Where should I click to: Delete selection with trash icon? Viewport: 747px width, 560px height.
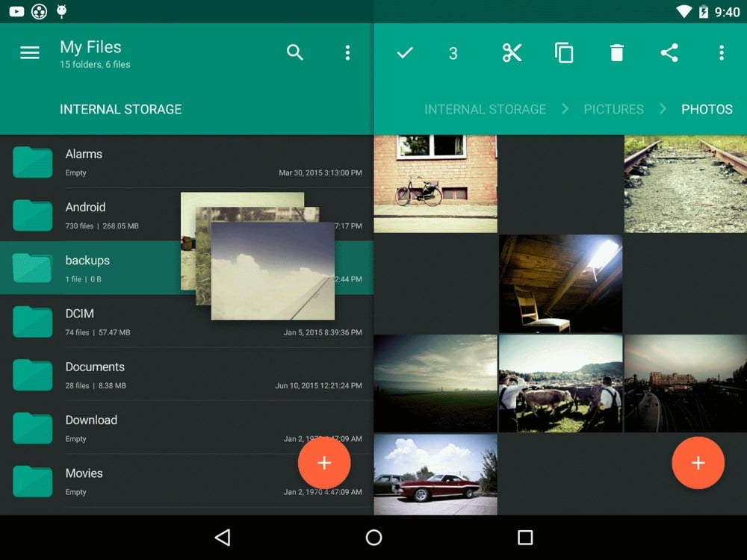click(616, 53)
